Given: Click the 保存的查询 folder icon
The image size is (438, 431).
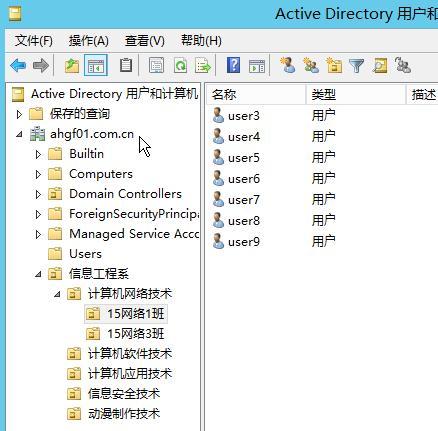Looking at the screenshot, I should (36, 114).
